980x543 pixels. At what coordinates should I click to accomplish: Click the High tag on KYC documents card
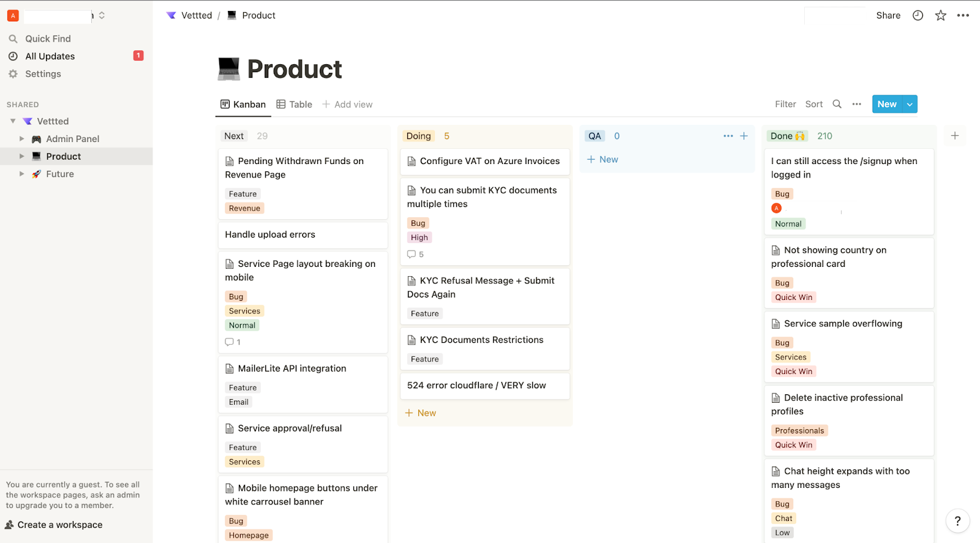(x=420, y=238)
